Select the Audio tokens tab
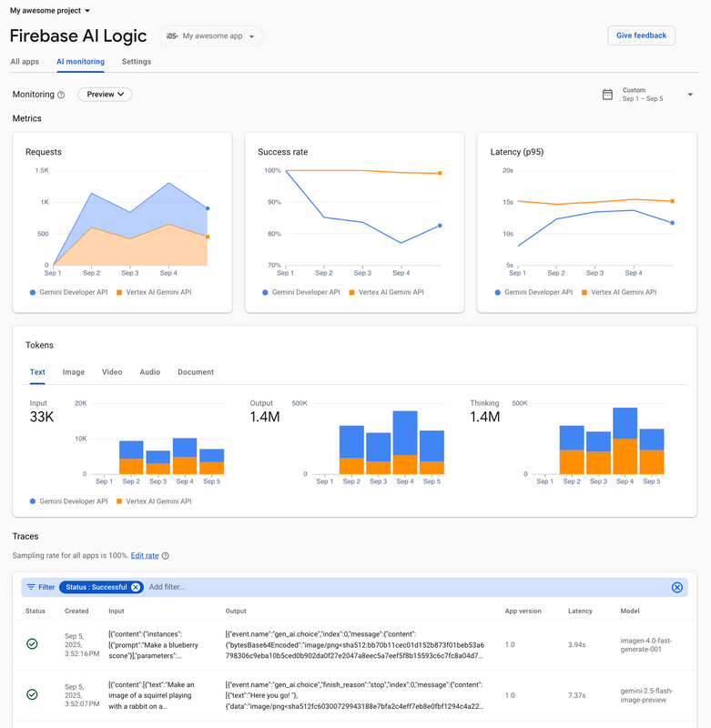The image size is (711, 728). coord(150,372)
